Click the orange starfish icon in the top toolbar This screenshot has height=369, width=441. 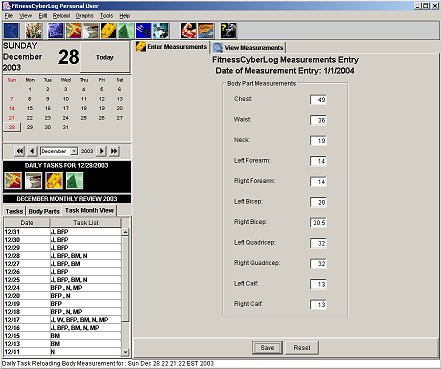[x=73, y=31]
